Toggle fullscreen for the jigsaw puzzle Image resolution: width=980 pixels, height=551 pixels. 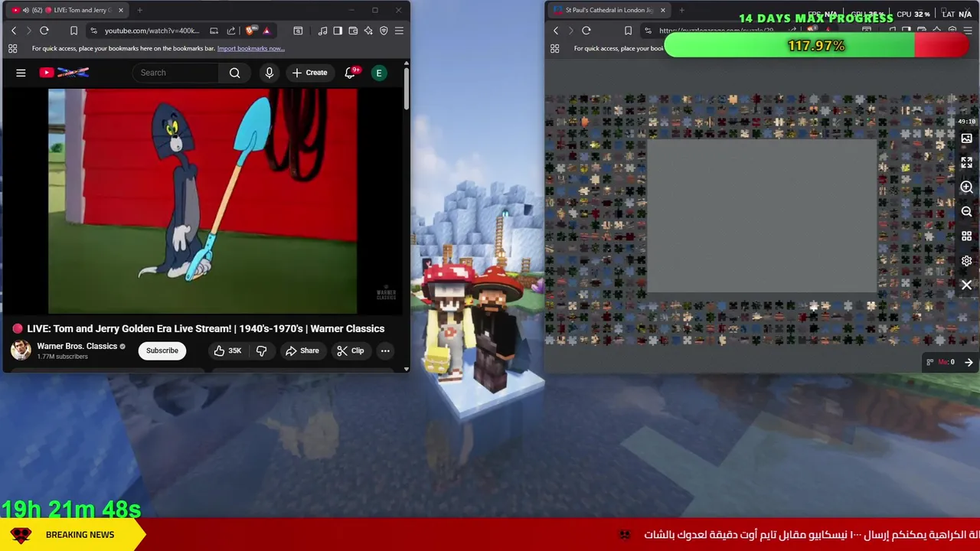[966, 163]
